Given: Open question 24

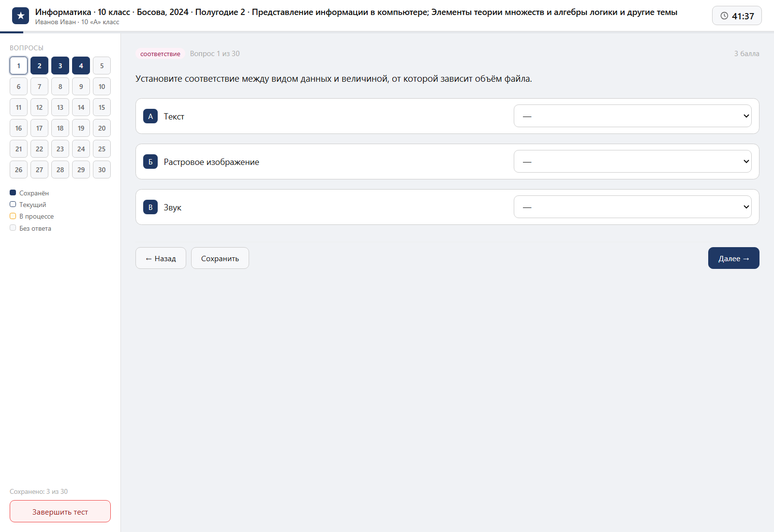Looking at the screenshot, I should (81, 149).
